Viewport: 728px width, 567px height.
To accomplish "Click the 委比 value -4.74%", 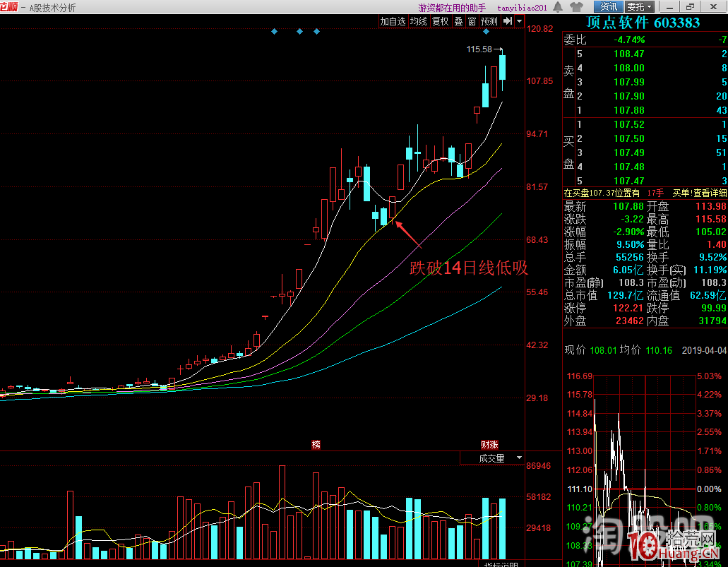I will click(x=629, y=40).
